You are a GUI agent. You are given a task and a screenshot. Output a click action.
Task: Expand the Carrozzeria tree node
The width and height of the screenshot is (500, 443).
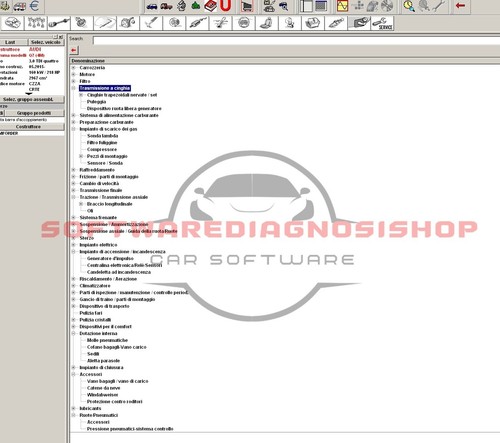point(74,68)
